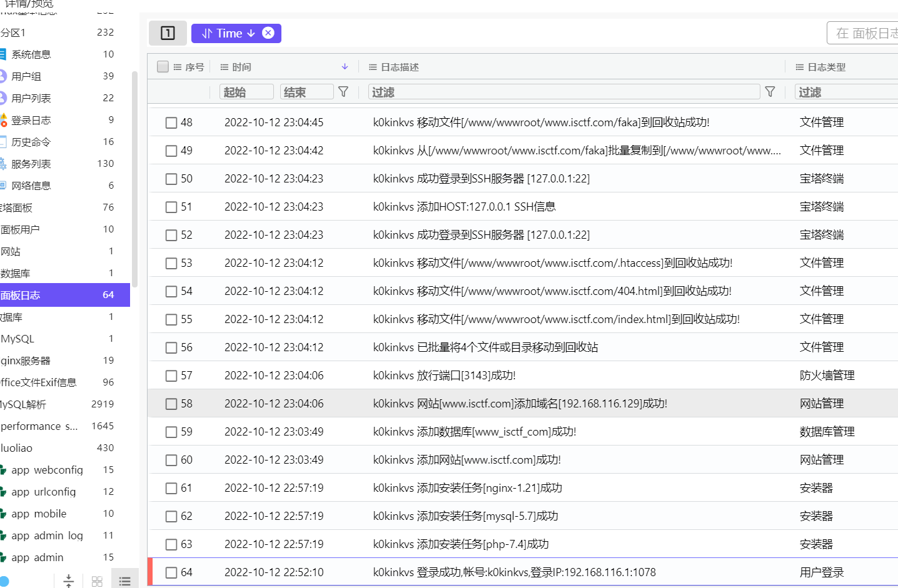
Task: Open the 日志描述 column menu icon
Action: click(x=373, y=67)
